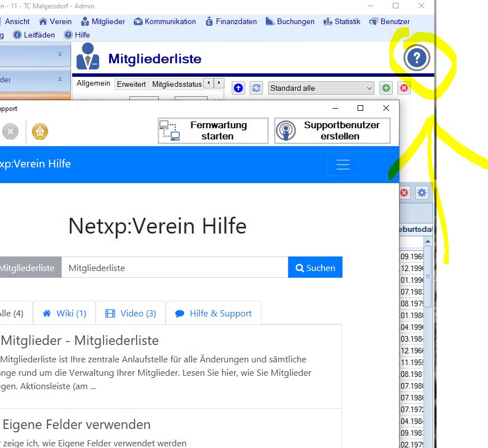Click Fernwartung starten button
The image size is (488, 448).
(x=213, y=130)
